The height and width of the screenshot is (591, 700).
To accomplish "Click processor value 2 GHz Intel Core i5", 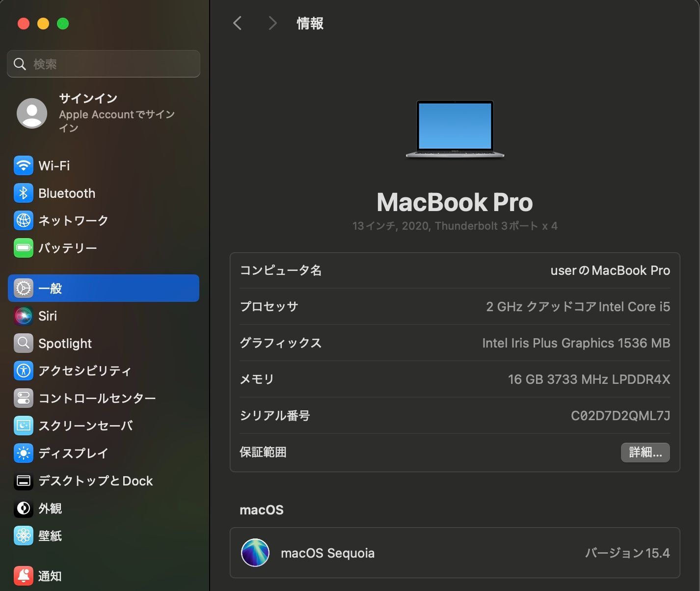I will tap(578, 307).
